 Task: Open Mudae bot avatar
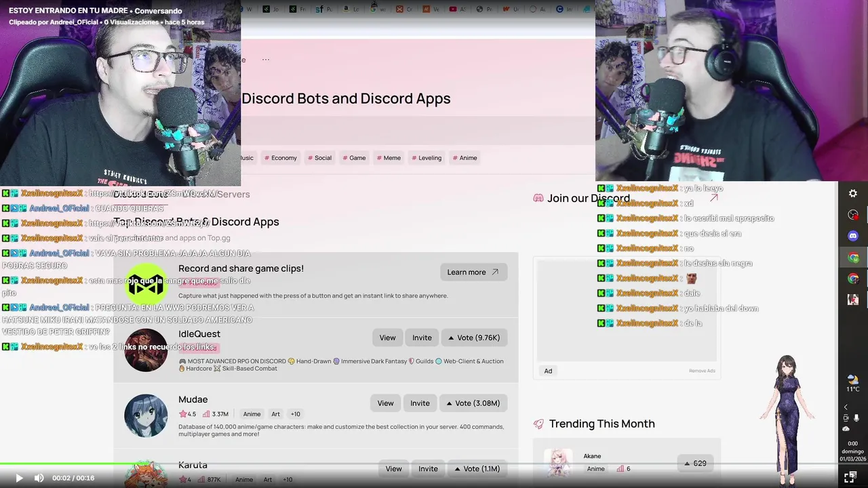(146, 415)
